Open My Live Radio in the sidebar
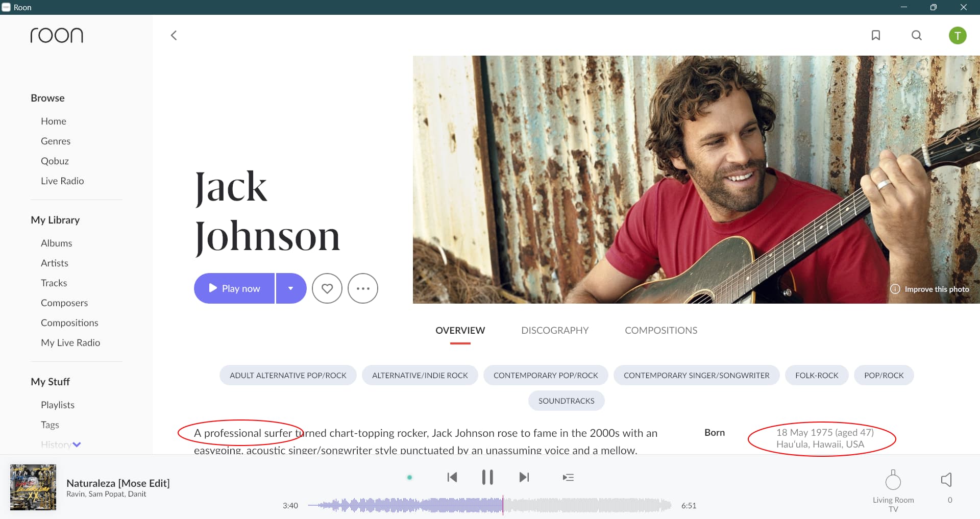980x519 pixels. (70, 342)
